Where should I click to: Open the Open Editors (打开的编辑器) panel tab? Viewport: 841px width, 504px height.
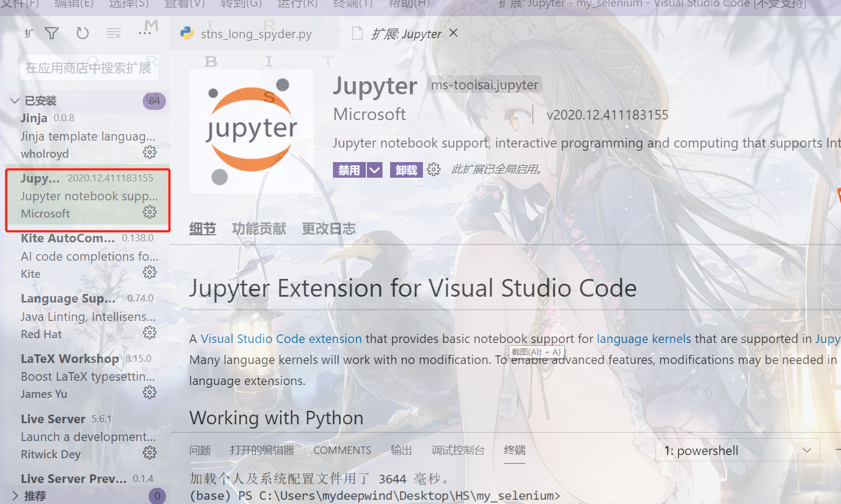262,450
